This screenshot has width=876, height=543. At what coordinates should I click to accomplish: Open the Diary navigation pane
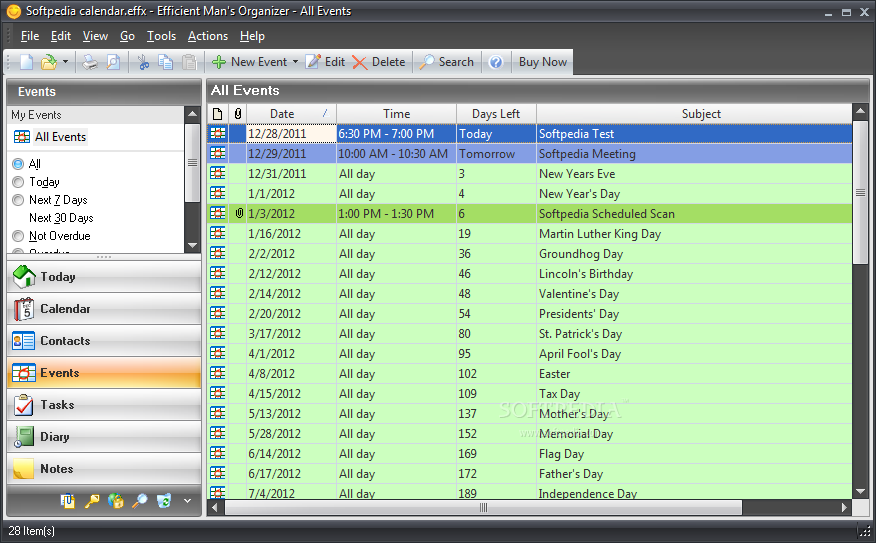coord(104,437)
